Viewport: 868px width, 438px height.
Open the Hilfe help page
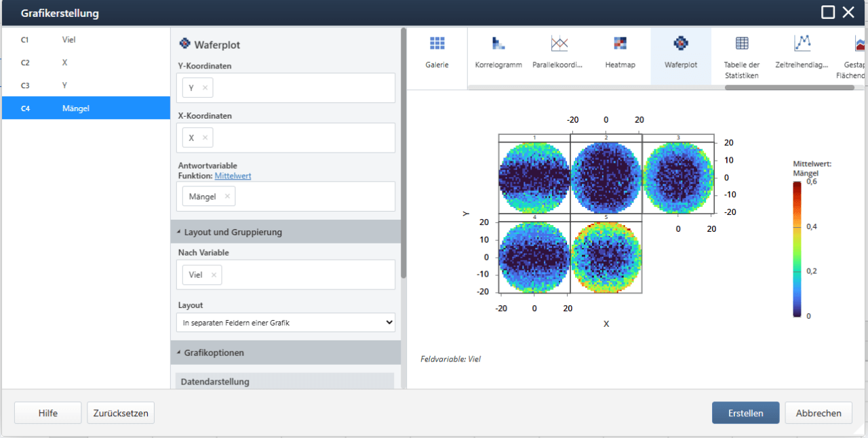coord(47,412)
